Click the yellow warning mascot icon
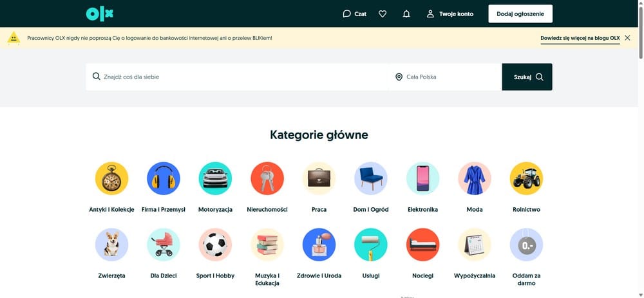 [x=14, y=38]
